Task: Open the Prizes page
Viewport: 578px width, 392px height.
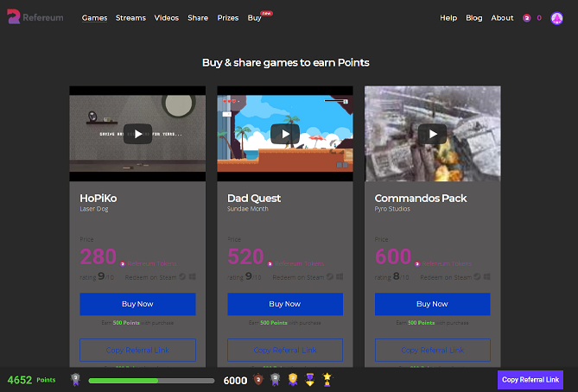Action: (x=228, y=17)
